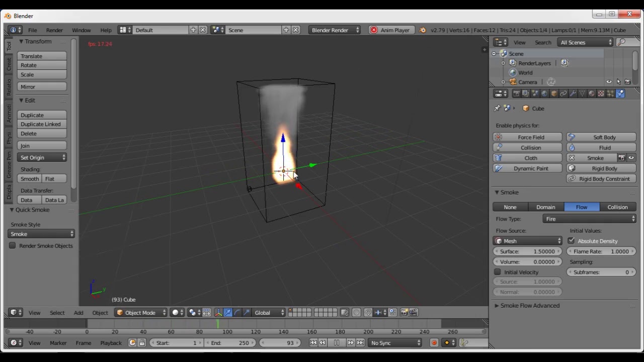Pause the animation playback

pyautogui.click(x=337, y=343)
